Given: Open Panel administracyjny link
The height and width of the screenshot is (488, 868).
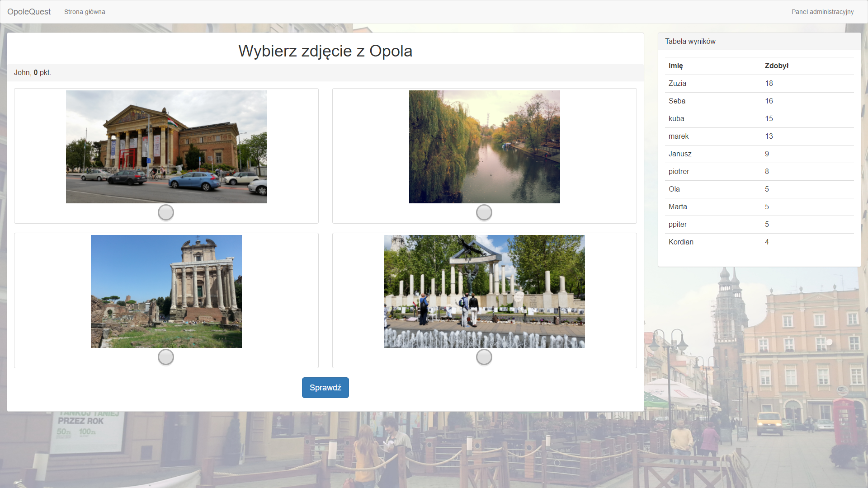Looking at the screenshot, I should click(x=822, y=12).
